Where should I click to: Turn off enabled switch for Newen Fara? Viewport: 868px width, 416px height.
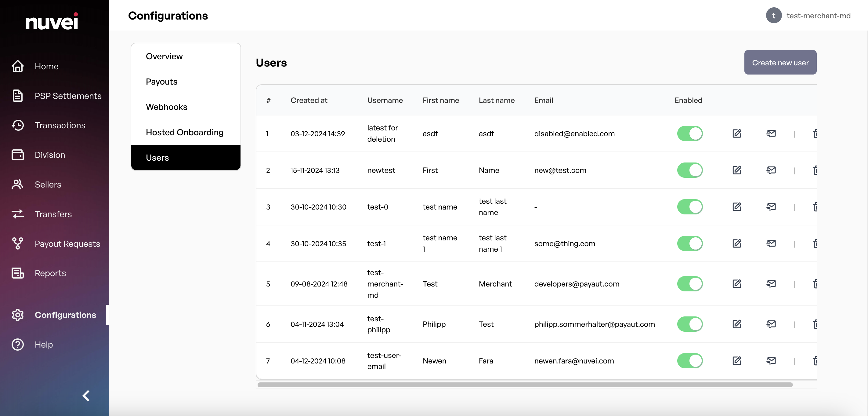(689, 361)
